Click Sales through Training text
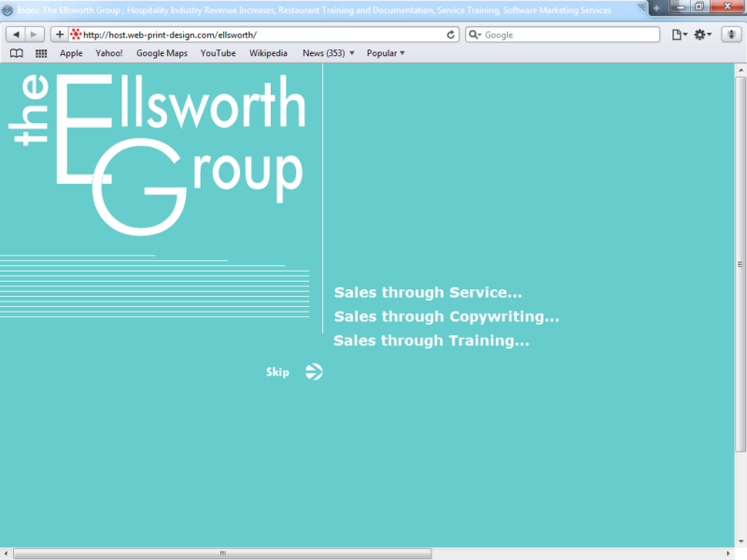The image size is (747, 560). point(431,341)
